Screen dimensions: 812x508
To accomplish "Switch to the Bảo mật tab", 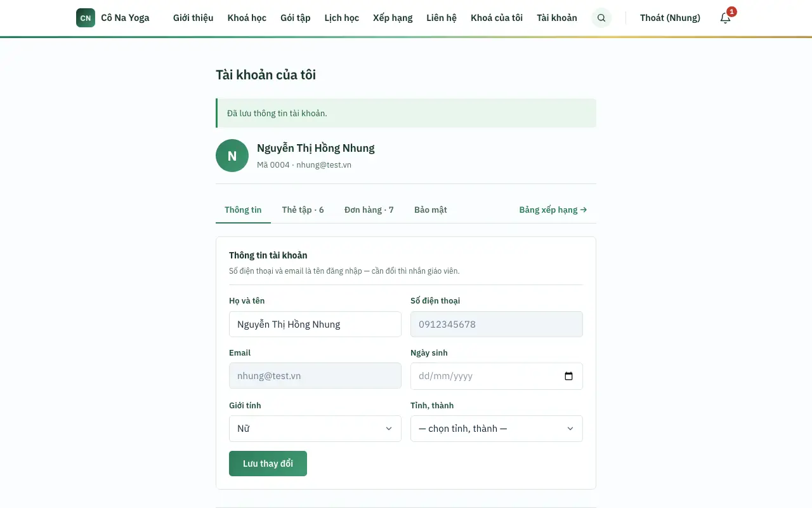I will point(431,210).
